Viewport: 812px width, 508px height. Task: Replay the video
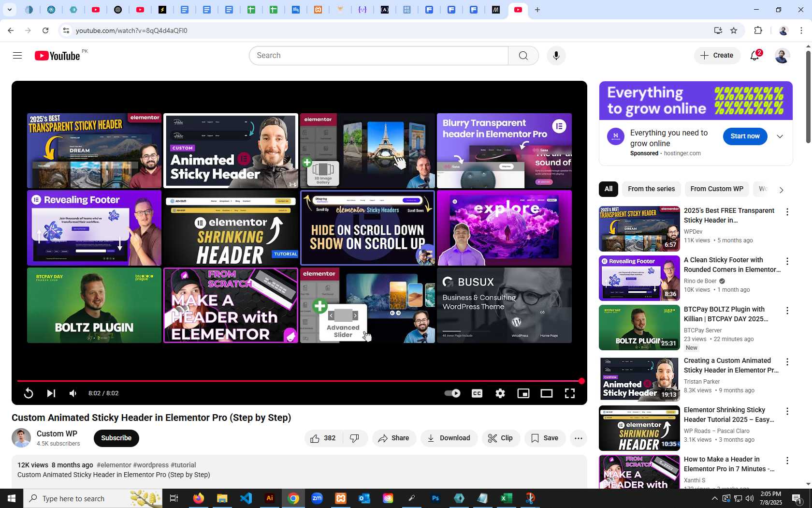(x=29, y=393)
